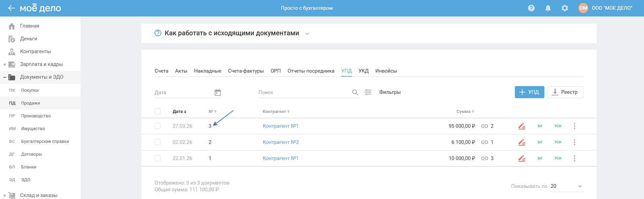
Task: Open the settings gear icon
Action: click(565, 8)
